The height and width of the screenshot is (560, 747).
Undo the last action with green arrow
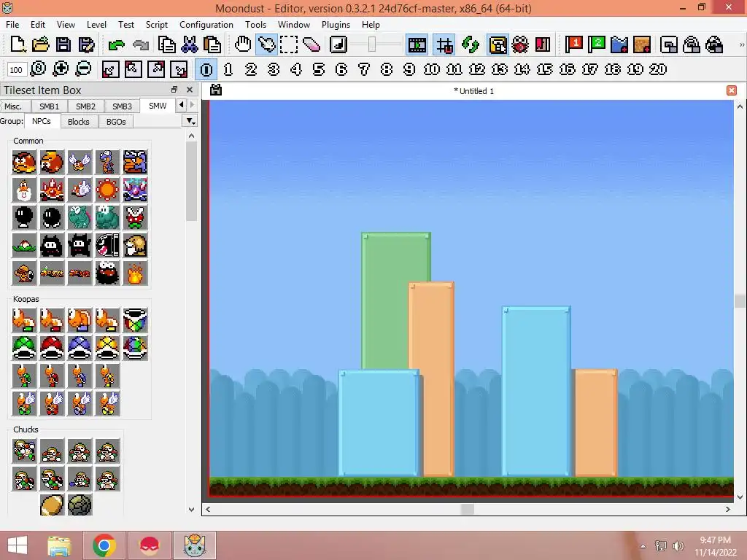tap(116, 44)
